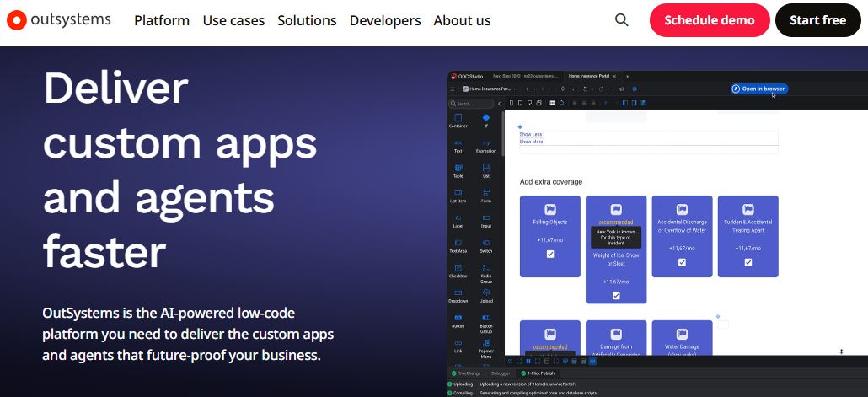Select the Table widget
The height and width of the screenshot is (397, 868).
pyautogui.click(x=458, y=171)
